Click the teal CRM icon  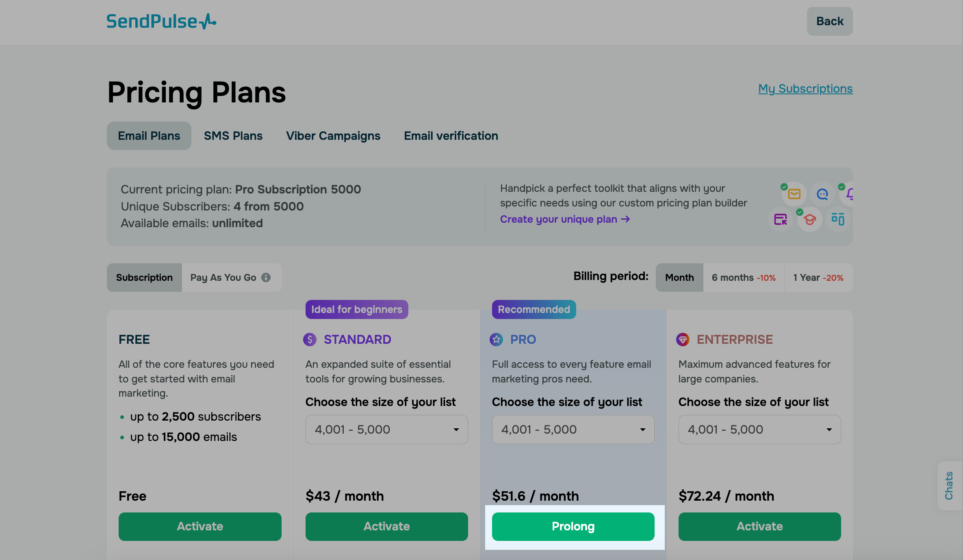838,220
